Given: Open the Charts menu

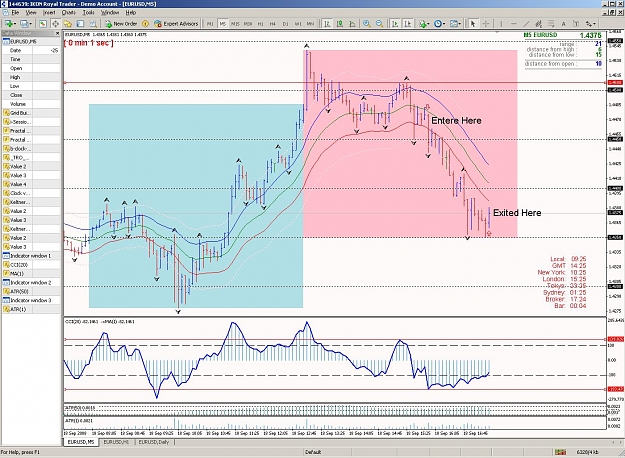Looking at the screenshot, I should (x=69, y=12).
